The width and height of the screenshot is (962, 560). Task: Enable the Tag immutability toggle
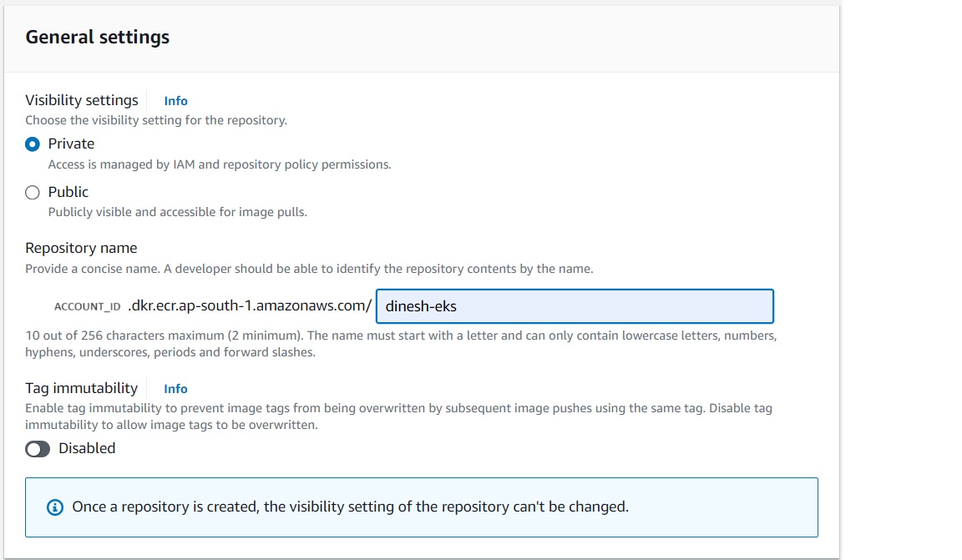[38, 448]
